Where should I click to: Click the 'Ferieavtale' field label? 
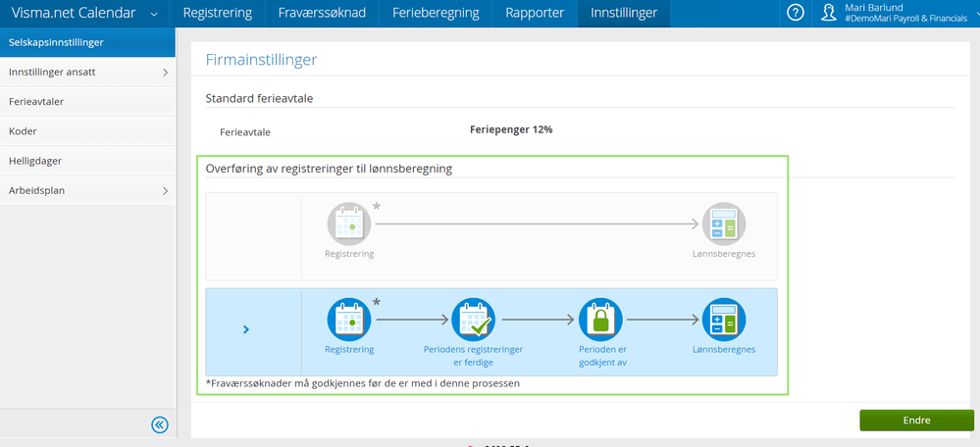click(x=245, y=132)
